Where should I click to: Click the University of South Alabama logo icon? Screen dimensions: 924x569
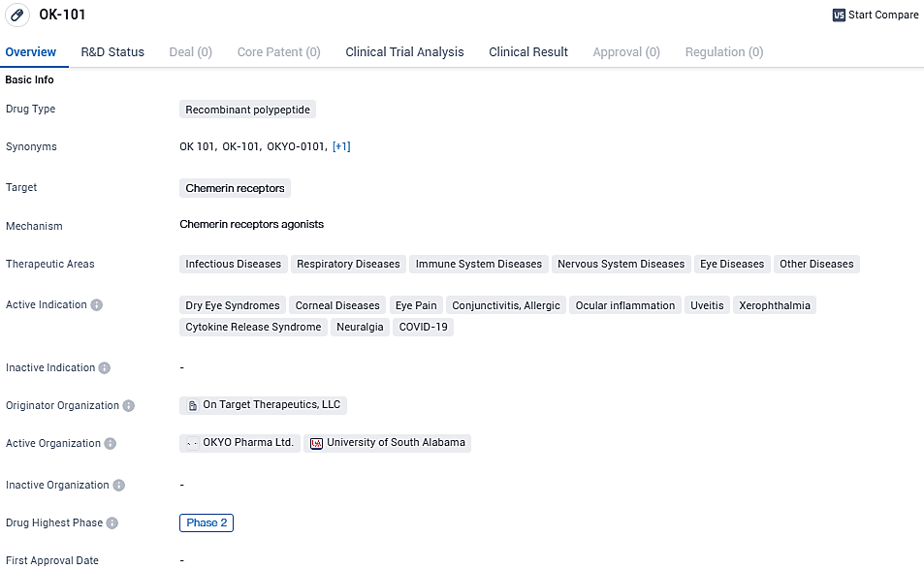point(316,443)
